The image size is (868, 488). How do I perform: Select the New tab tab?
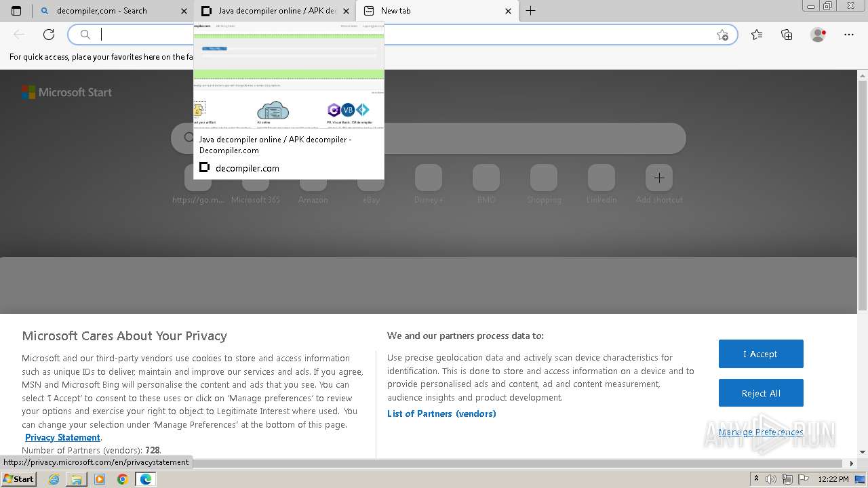pos(437,11)
